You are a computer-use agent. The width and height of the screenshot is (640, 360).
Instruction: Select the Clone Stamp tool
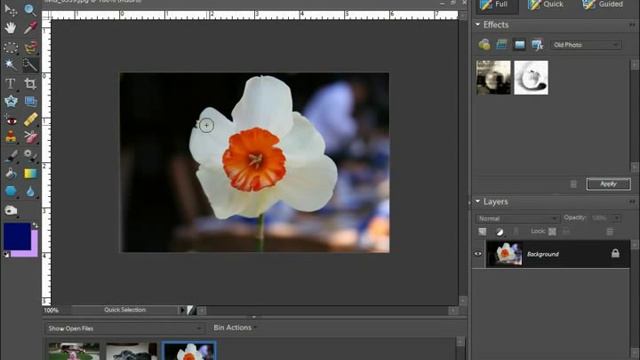11,137
